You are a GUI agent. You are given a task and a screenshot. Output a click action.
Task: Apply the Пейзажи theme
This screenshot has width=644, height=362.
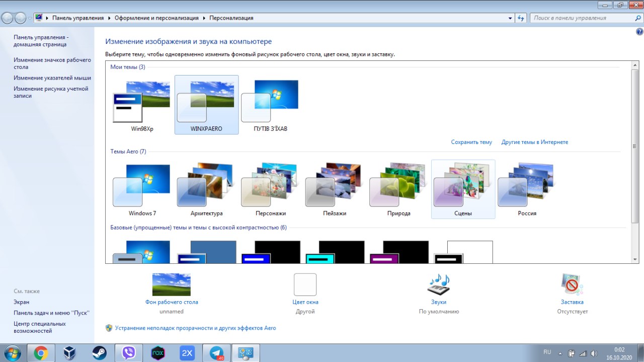click(335, 189)
